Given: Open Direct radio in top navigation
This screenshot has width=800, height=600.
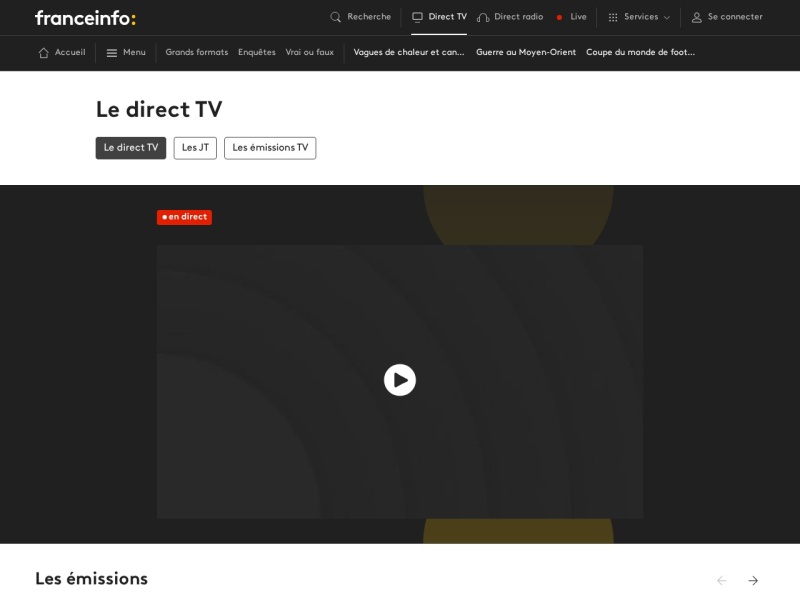Looking at the screenshot, I should point(518,17).
